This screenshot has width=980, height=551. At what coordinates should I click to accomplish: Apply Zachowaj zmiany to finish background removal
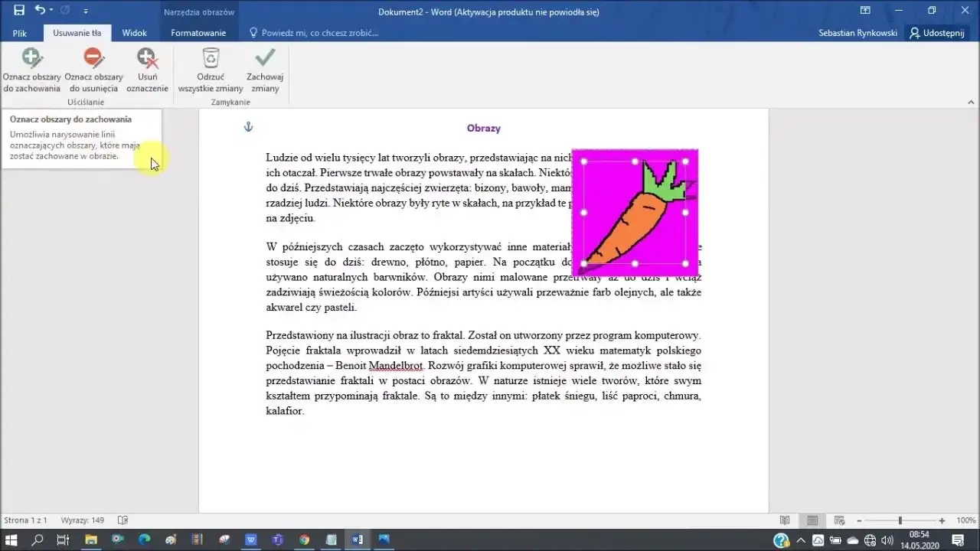click(264, 67)
